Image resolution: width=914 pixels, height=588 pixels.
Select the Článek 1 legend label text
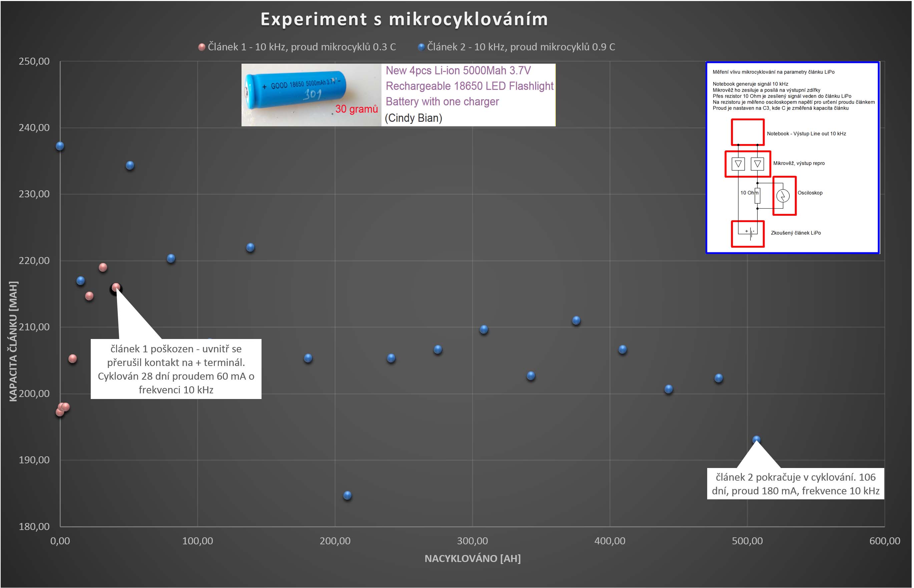tap(302, 47)
